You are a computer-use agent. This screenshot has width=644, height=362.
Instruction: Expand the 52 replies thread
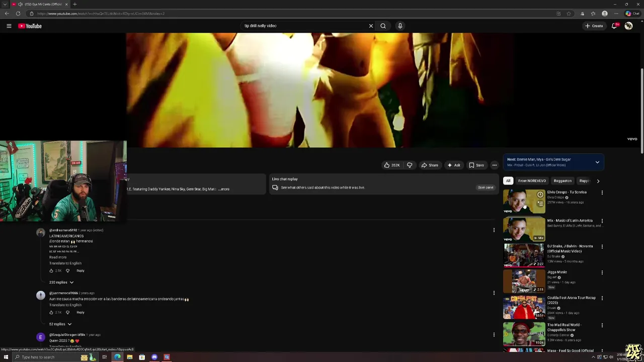pyautogui.click(x=60, y=324)
